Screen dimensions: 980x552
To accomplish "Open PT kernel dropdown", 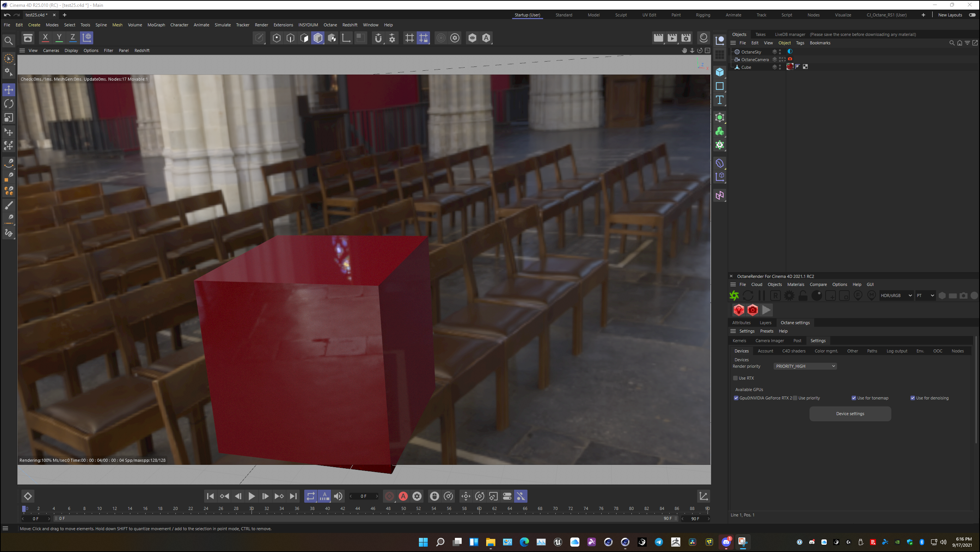I will coord(925,295).
